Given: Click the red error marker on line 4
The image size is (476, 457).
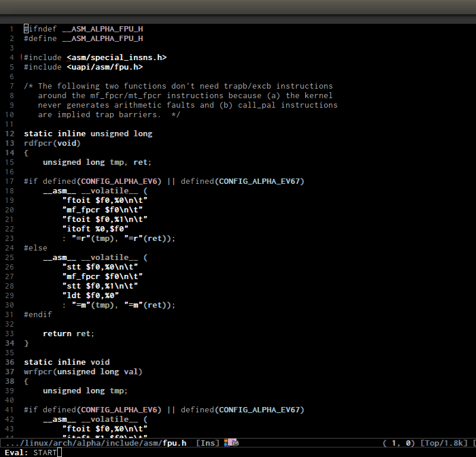Looking at the screenshot, I should pyautogui.click(x=21, y=58).
